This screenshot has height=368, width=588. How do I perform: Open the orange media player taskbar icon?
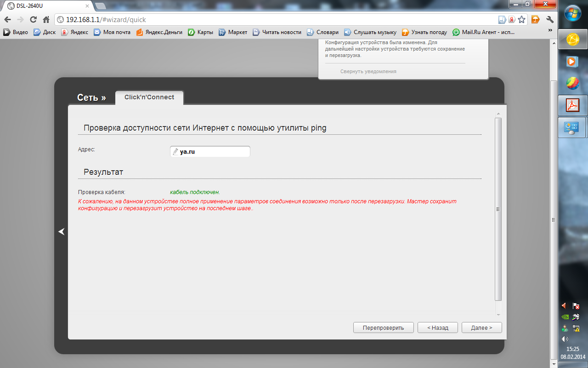[x=572, y=61]
